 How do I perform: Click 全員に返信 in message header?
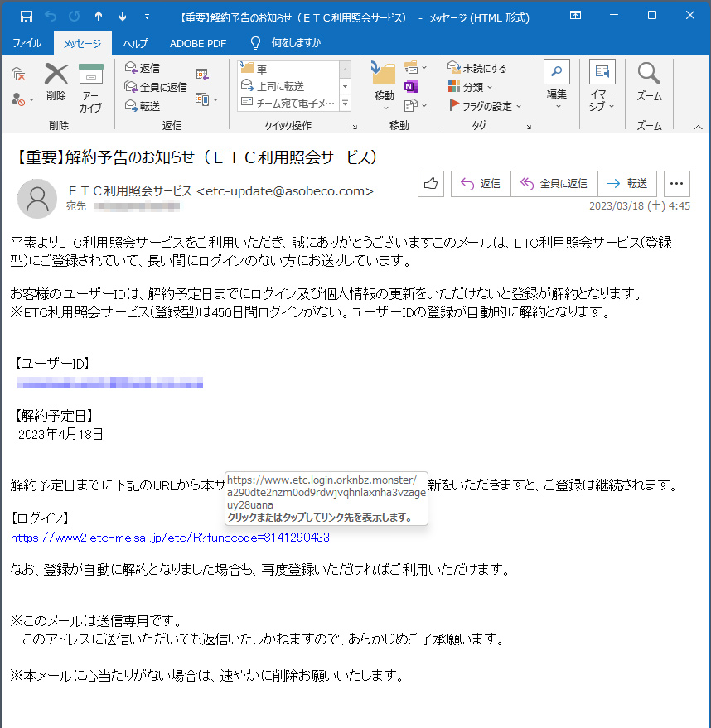point(554,184)
